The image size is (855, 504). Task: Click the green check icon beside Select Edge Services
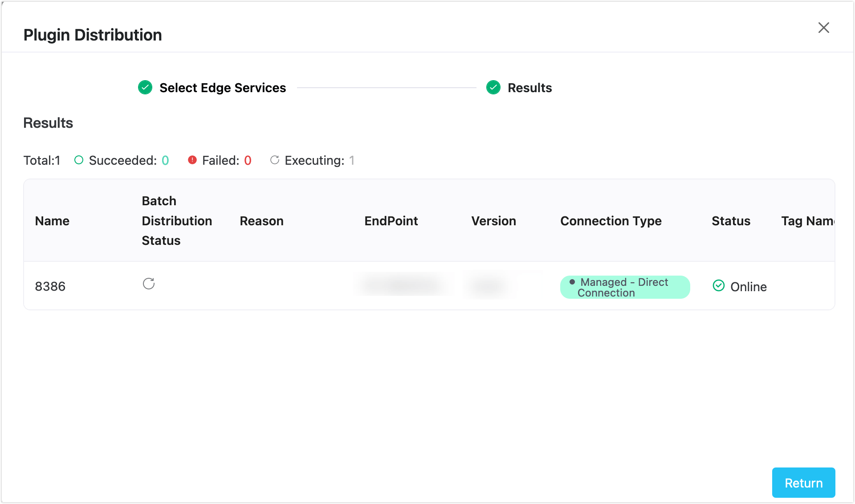click(x=145, y=87)
